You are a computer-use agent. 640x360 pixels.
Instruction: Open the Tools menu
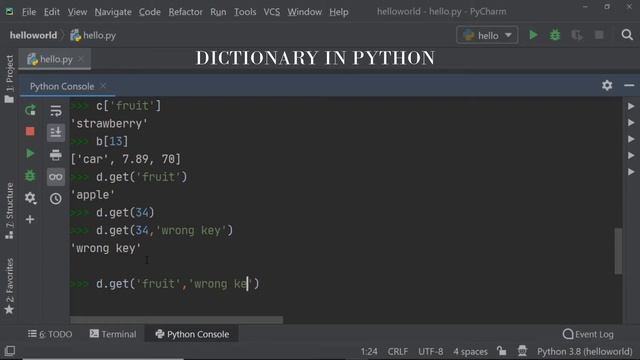(x=245, y=12)
